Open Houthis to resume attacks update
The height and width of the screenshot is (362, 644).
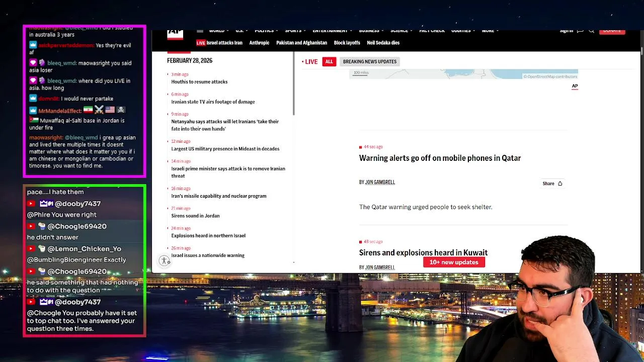(199, 81)
